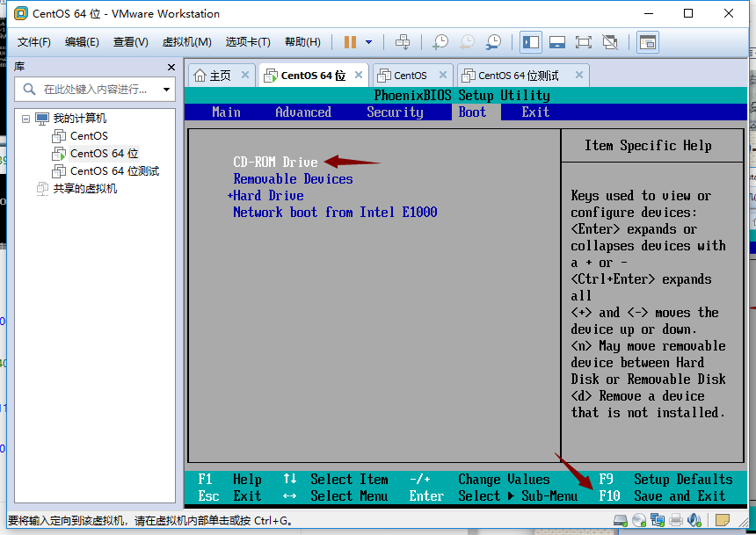Image resolution: width=756 pixels, height=535 pixels.
Task: Minimize the VMware Workstation window
Action: [x=648, y=13]
